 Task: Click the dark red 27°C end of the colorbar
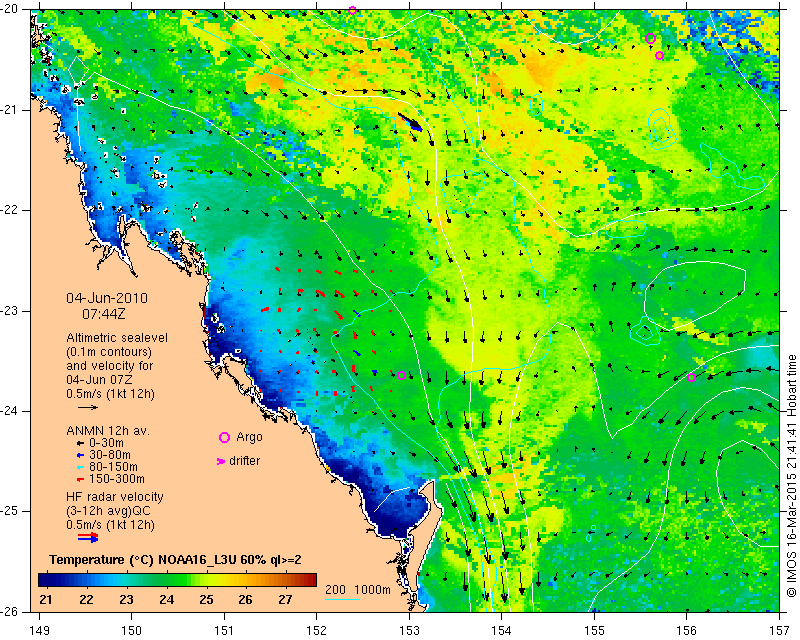(x=311, y=580)
